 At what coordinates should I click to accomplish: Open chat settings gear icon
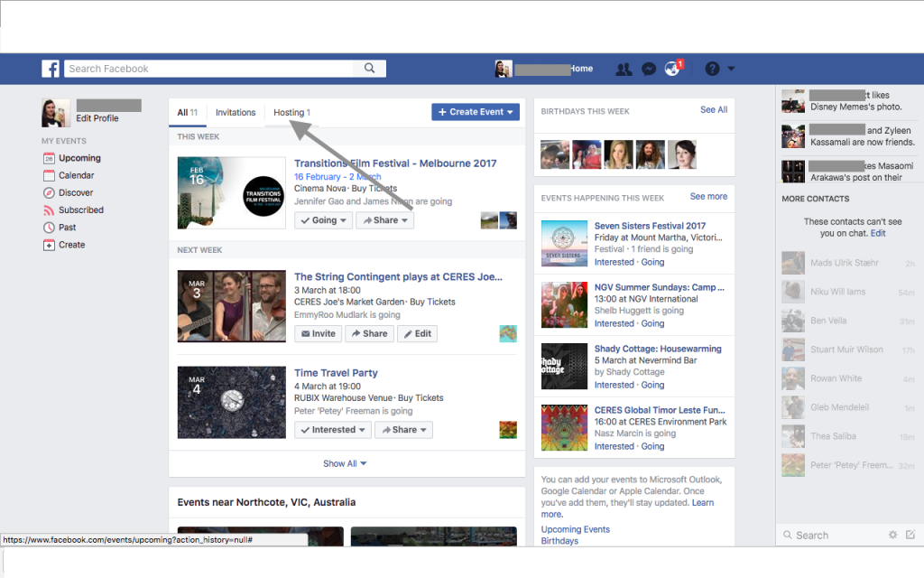coord(892,535)
